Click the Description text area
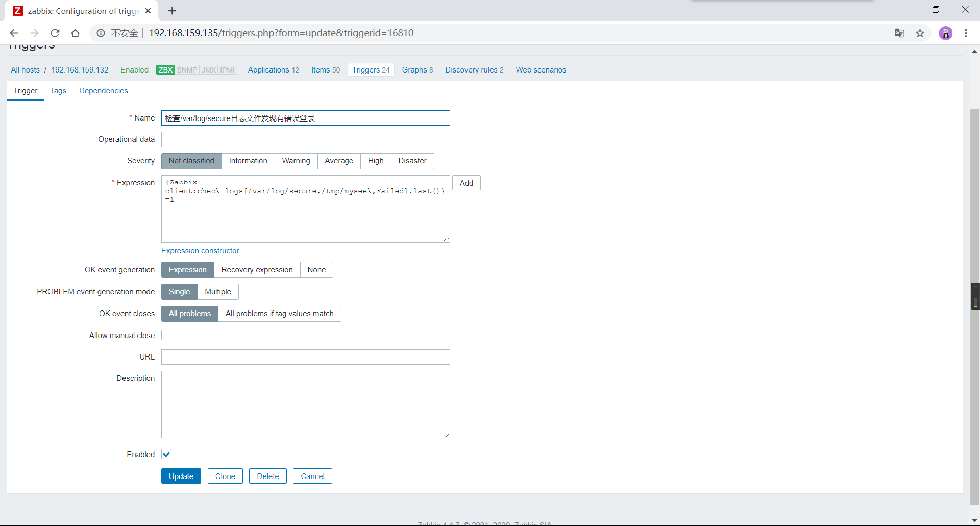The width and height of the screenshot is (980, 526). coord(306,404)
